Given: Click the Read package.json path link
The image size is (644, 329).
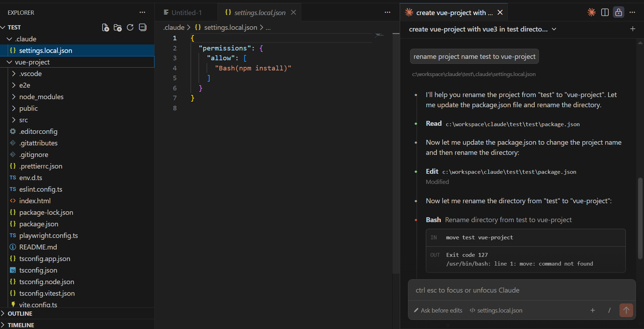Looking at the screenshot, I should (513, 124).
